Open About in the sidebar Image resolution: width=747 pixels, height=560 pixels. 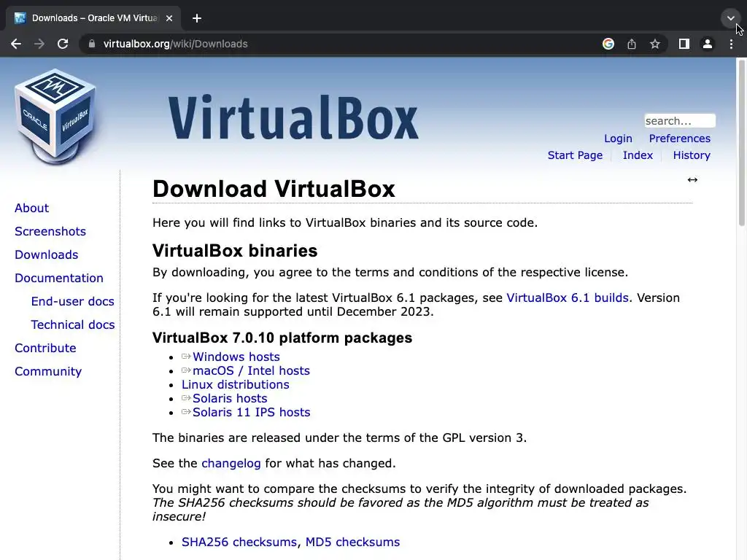point(31,208)
